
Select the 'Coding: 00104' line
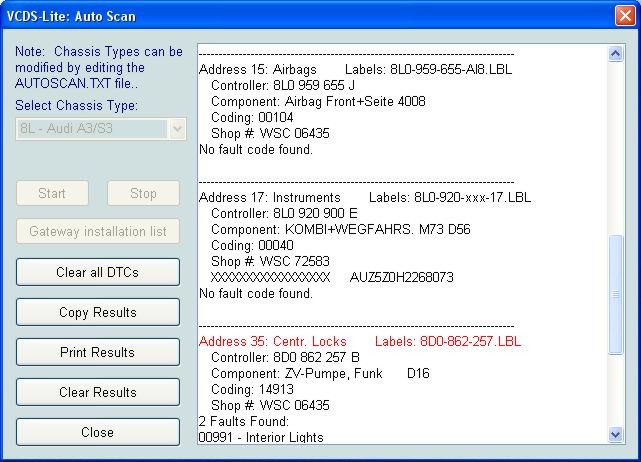coord(252,117)
